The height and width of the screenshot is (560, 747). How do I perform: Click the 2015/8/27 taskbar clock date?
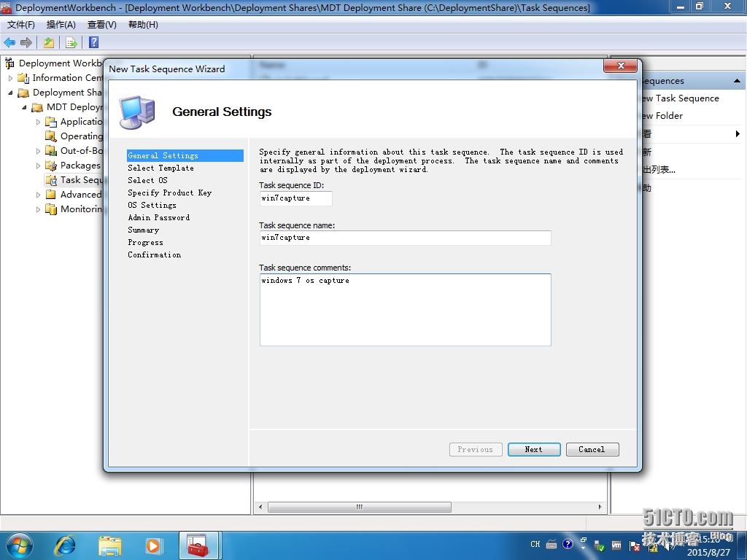[708, 553]
